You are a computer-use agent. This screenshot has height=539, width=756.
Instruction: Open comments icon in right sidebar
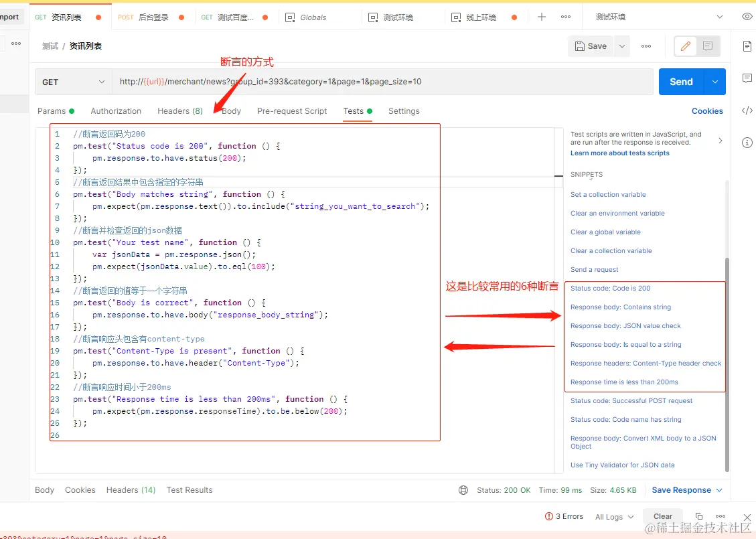click(747, 78)
